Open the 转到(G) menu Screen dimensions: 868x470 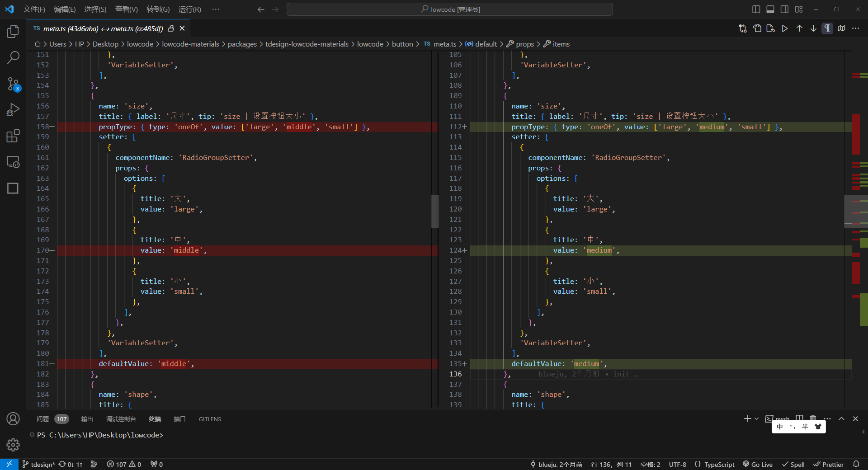[158, 9]
